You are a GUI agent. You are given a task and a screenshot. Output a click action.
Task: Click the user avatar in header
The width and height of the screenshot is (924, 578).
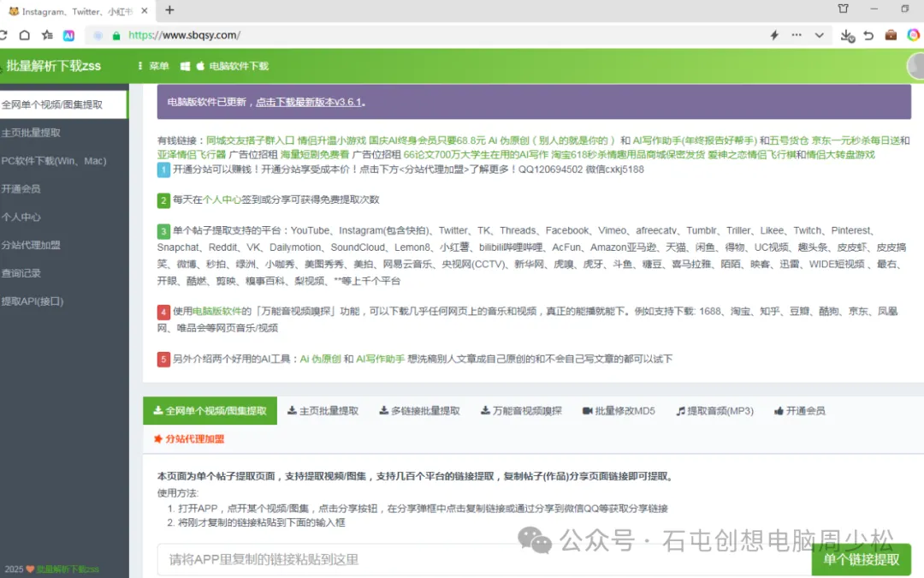(915, 66)
